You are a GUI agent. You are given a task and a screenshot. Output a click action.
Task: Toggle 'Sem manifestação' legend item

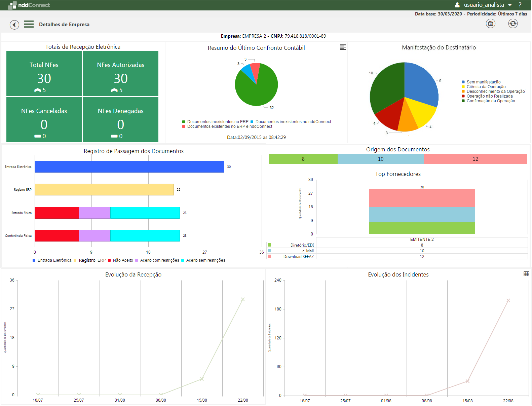pyautogui.click(x=483, y=82)
